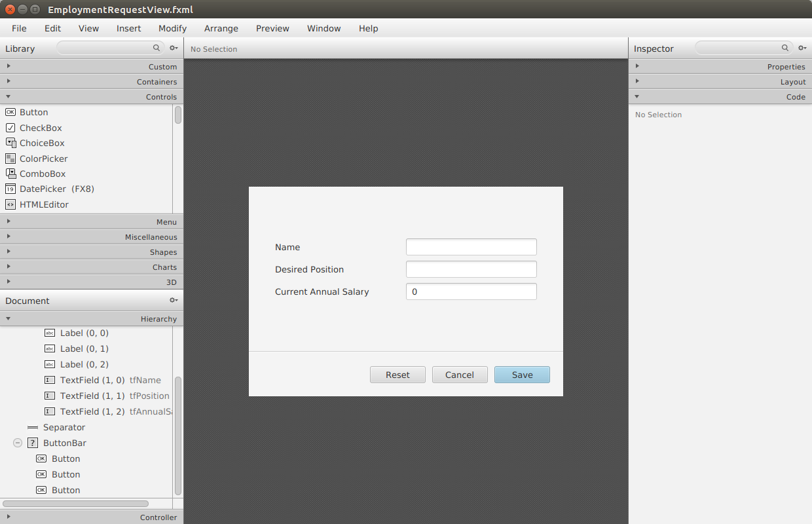Click the Hierarchy horizontal scrollbar
Screen dimensions: 812x524
tap(75, 504)
